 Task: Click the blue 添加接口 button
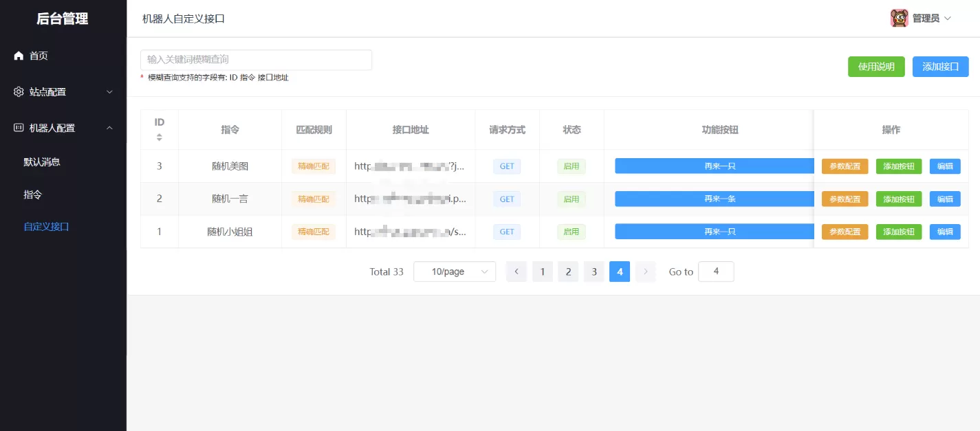tap(940, 67)
